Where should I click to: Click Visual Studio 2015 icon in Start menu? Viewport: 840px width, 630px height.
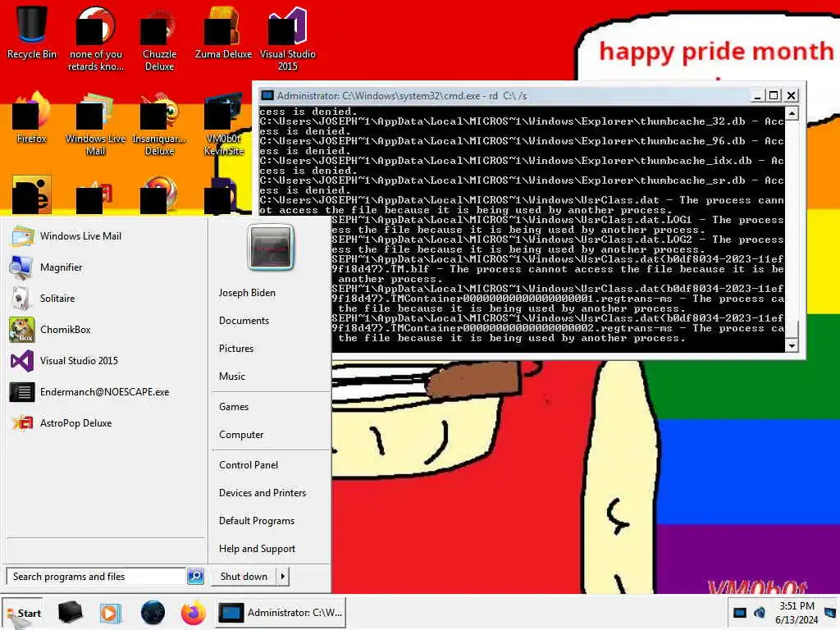(x=22, y=361)
